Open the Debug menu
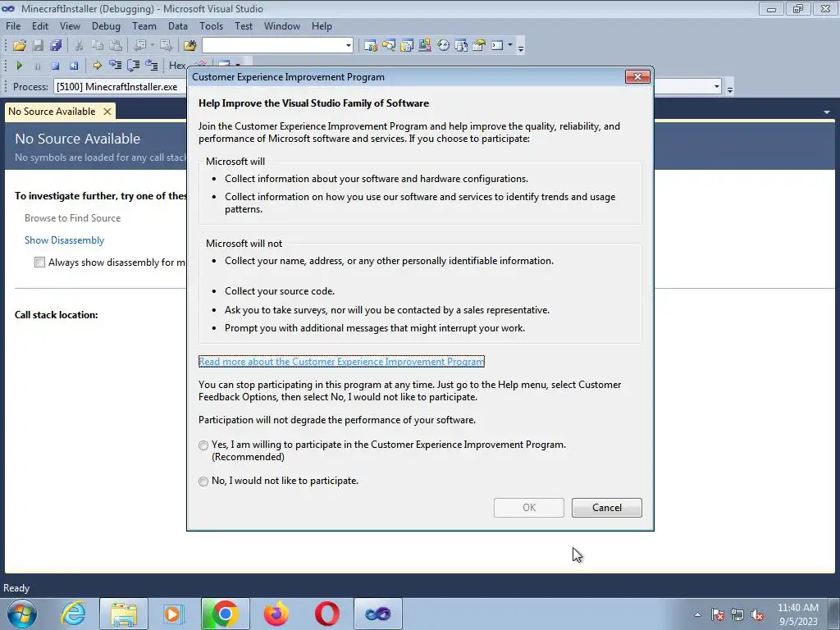The width and height of the screenshot is (840, 630). click(x=106, y=25)
